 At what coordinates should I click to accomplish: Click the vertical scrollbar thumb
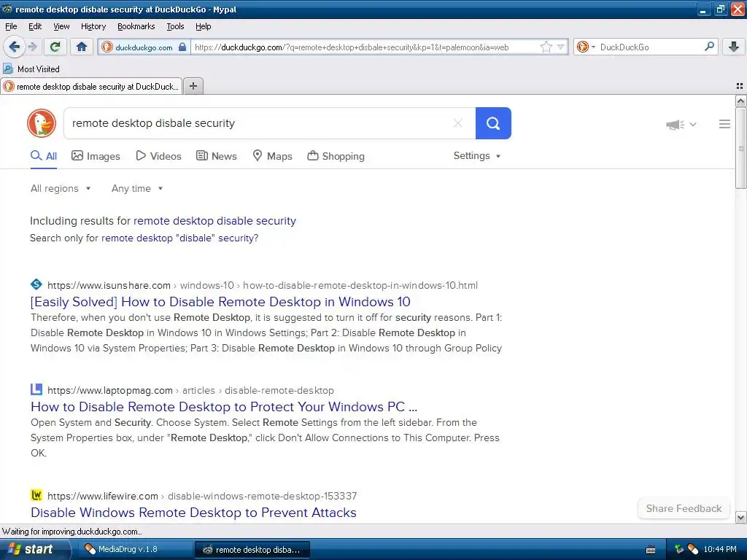click(740, 148)
